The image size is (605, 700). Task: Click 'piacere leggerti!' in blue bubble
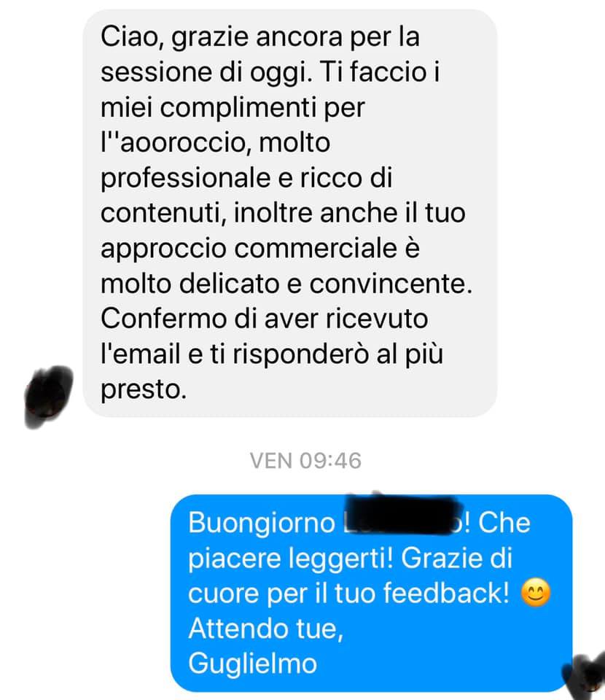[291, 558]
